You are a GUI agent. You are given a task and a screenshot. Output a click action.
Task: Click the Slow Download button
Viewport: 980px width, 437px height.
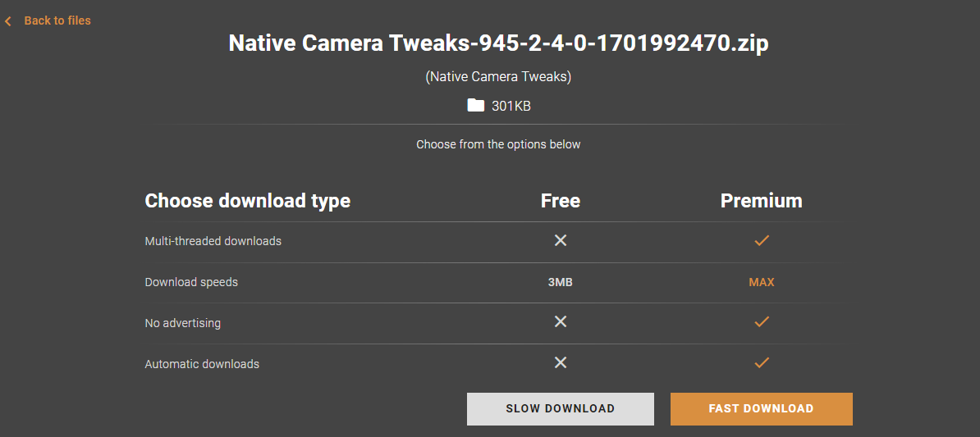pos(560,408)
